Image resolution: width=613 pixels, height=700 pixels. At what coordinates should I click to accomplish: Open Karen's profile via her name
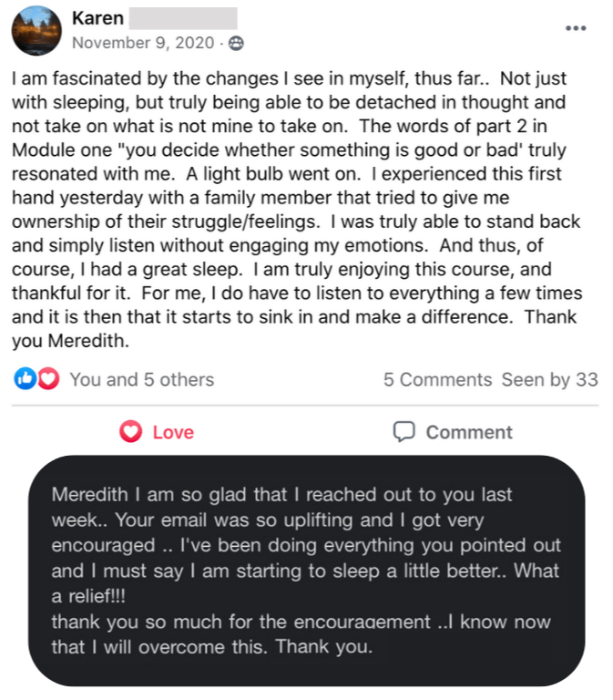pos(95,17)
